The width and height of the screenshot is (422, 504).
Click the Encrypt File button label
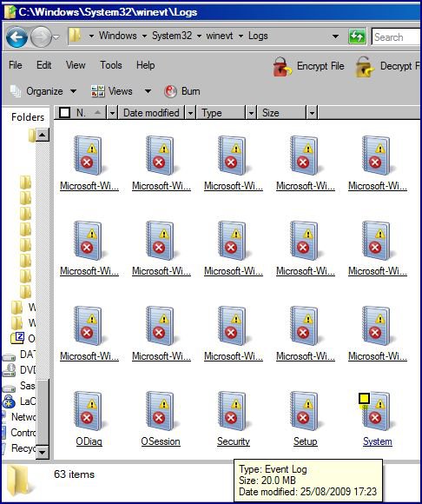[320, 66]
